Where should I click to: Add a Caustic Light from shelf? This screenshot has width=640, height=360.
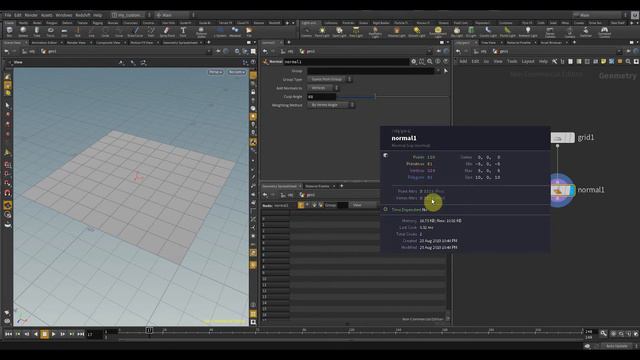(x=488, y=32)
